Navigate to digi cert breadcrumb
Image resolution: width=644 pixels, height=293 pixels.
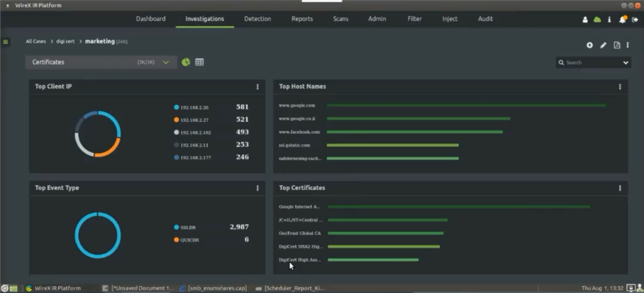(x=65, y=41)
